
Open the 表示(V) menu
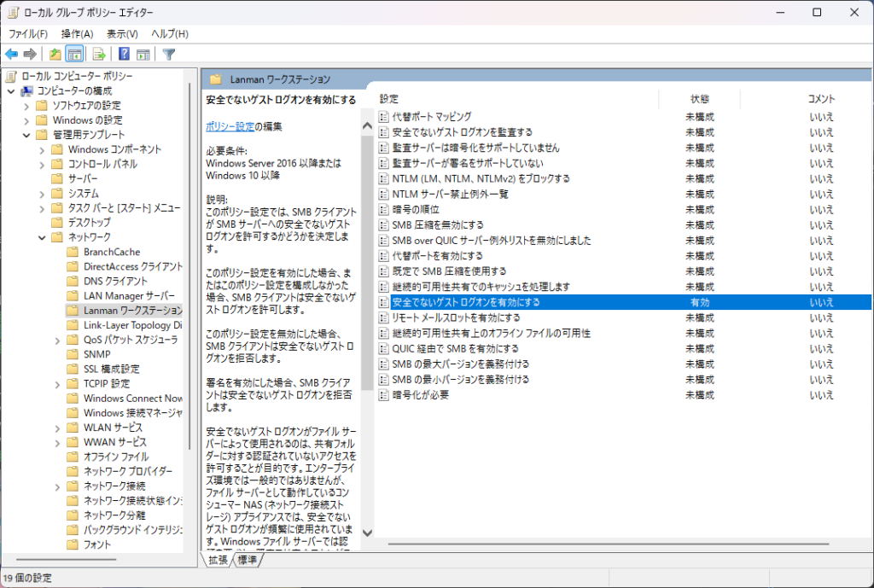[122, 33]
